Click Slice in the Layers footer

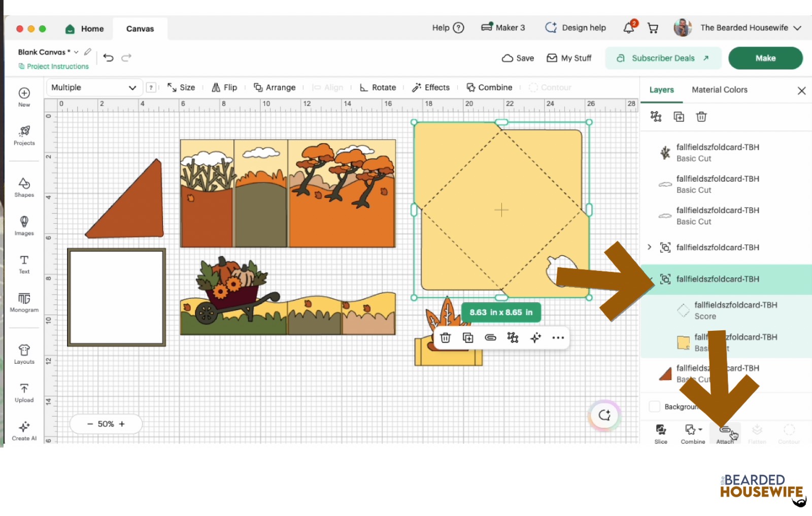(x=661, y=434)
